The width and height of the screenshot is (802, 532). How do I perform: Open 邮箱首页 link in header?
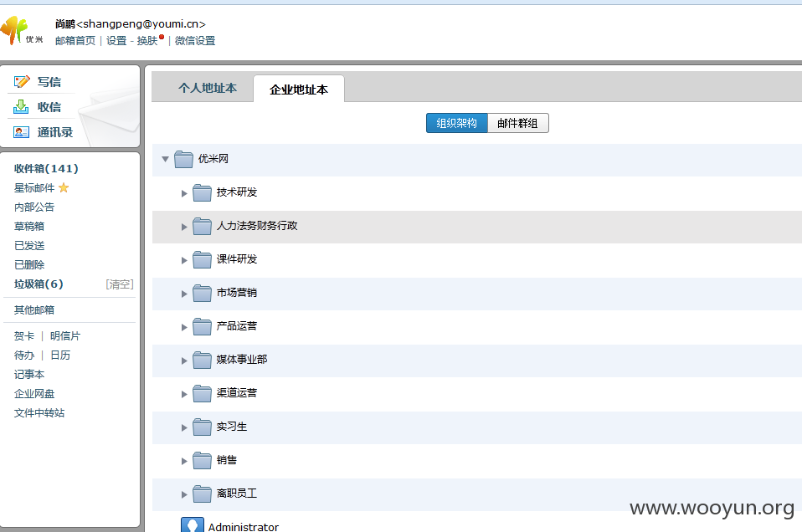click(75, 41)
